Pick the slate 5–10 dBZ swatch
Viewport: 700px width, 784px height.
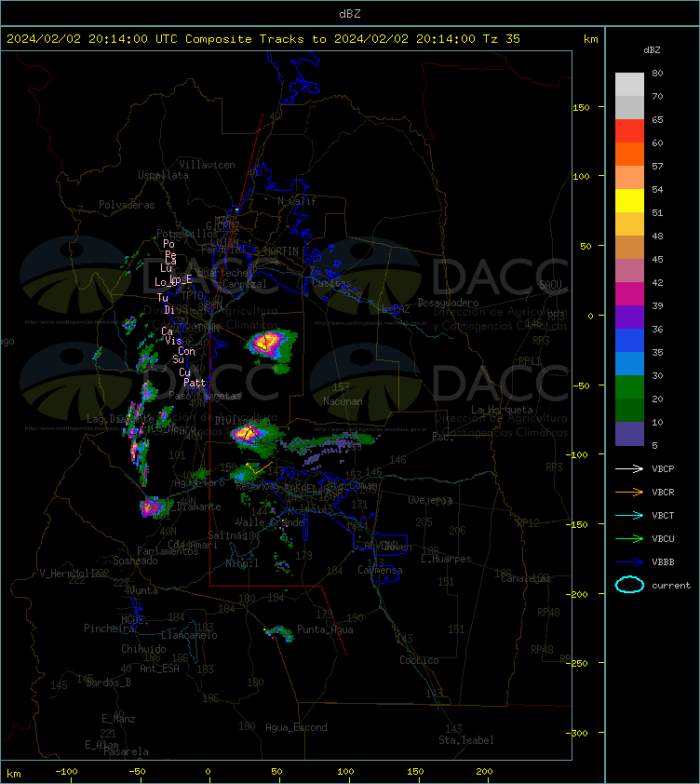point(629,434)
